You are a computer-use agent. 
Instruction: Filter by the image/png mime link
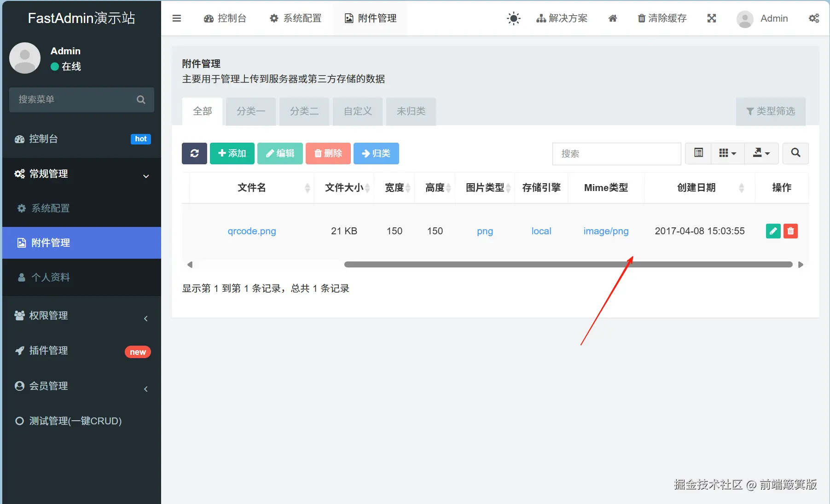click(606, 231)
